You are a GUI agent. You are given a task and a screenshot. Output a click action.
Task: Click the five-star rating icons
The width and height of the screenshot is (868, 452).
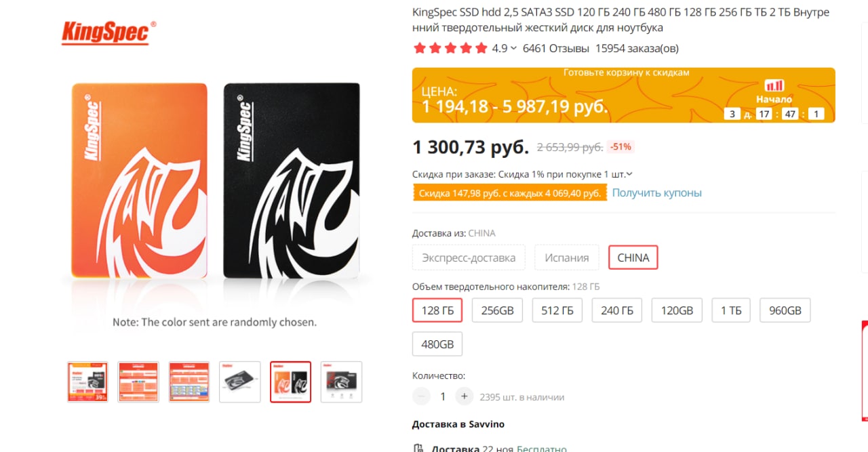(450, 48)
